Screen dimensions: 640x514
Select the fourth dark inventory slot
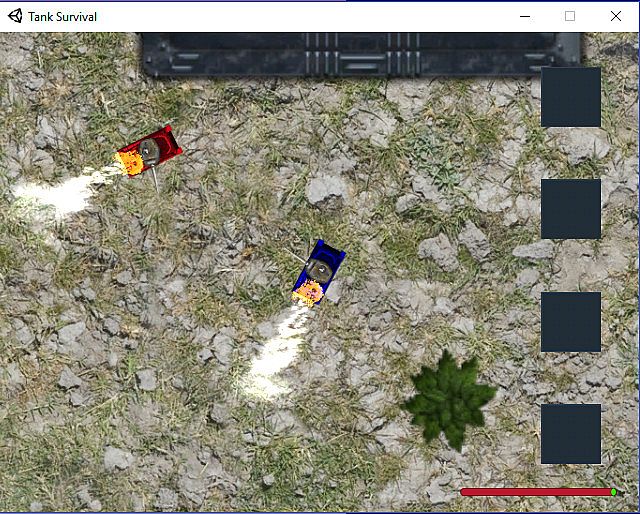click(x=571, y=434)
